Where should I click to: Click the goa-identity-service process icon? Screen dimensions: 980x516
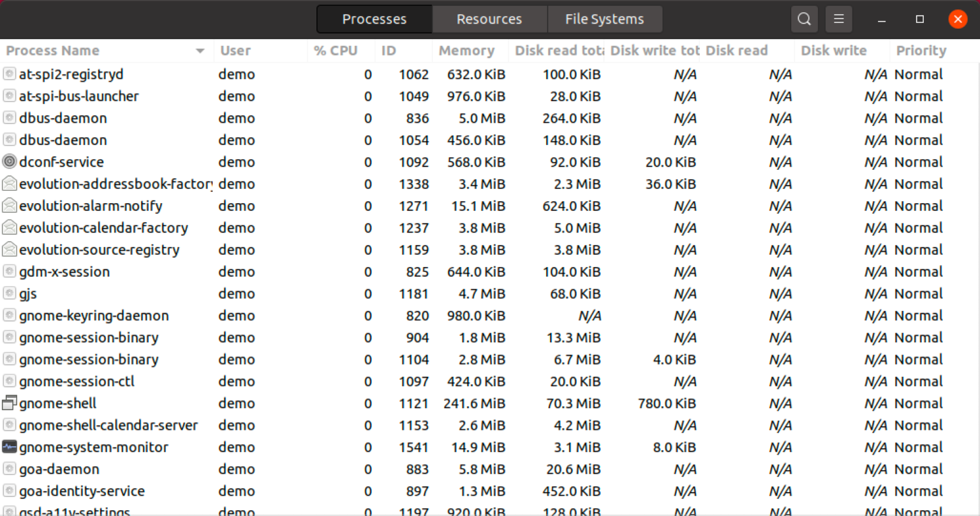[9, 491]
